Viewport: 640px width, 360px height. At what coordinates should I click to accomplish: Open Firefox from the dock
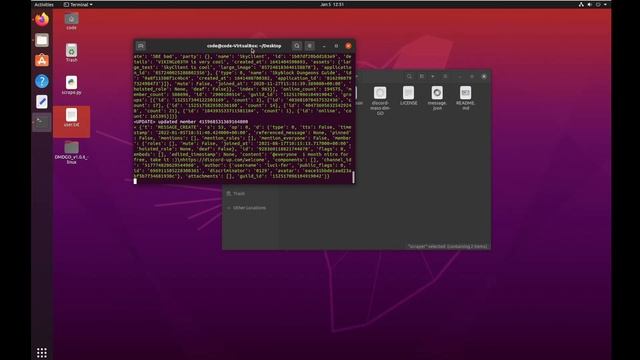pos(42,19)
